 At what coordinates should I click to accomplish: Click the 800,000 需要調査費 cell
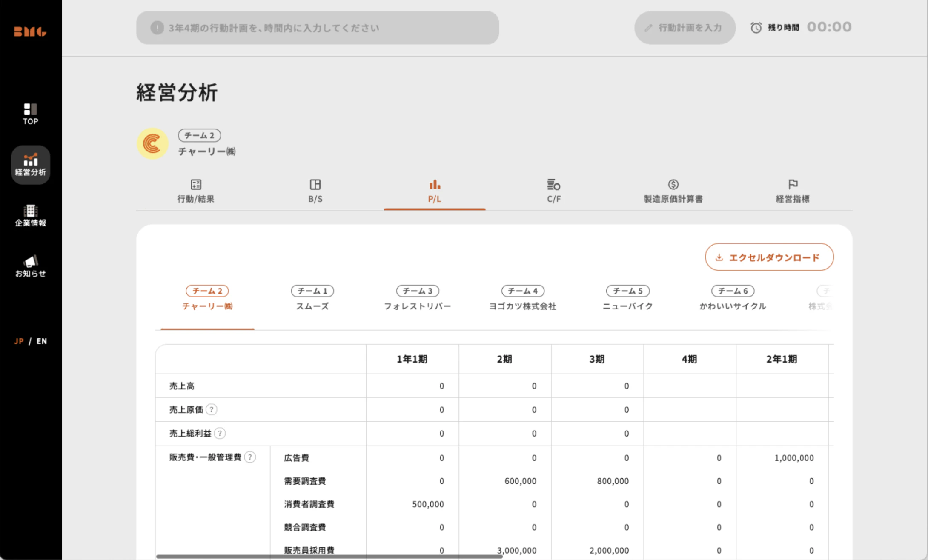point(613,481)
